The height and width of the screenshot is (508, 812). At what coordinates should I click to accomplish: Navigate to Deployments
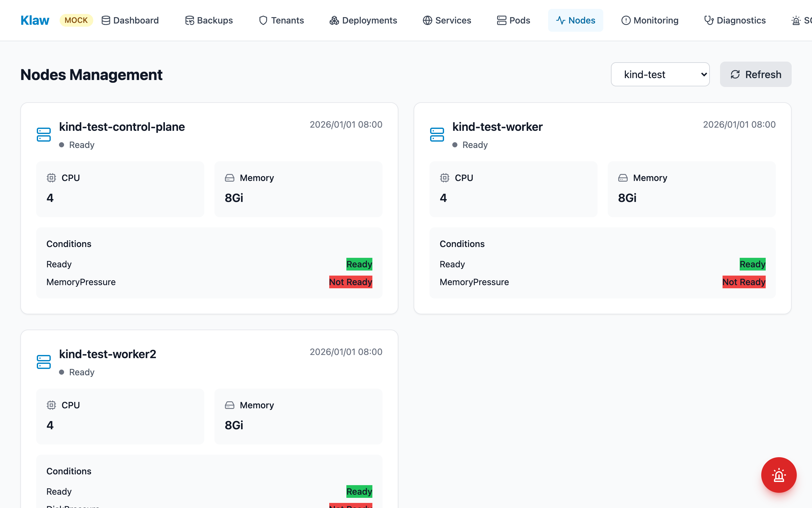click(x=363, y=21)
